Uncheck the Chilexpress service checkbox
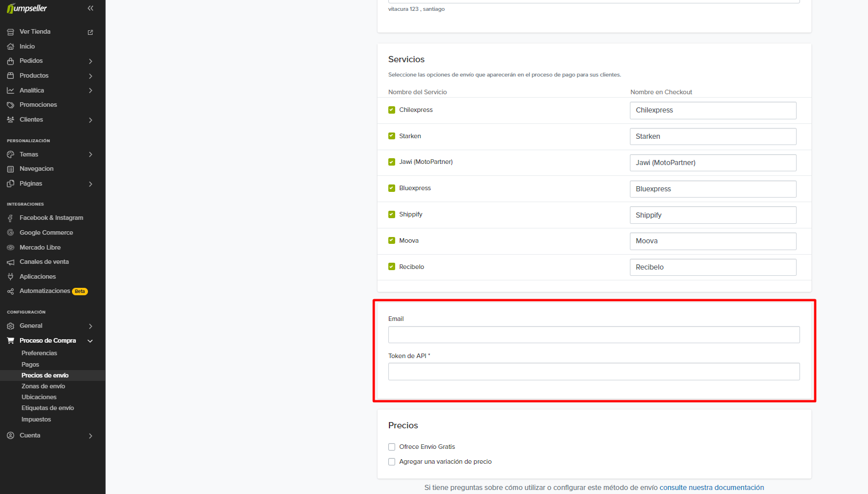The height and width of the screenshot is (494, 868). [x=392, y=110]
